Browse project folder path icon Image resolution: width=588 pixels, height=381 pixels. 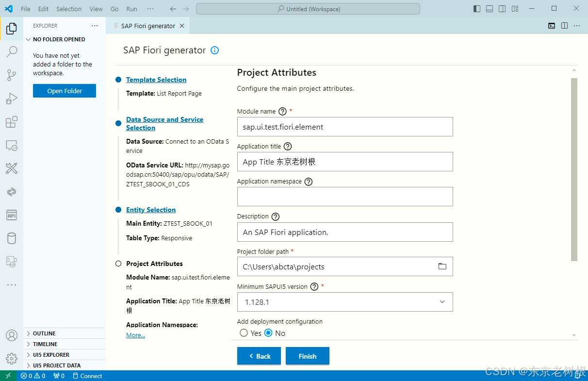point(442,266)
